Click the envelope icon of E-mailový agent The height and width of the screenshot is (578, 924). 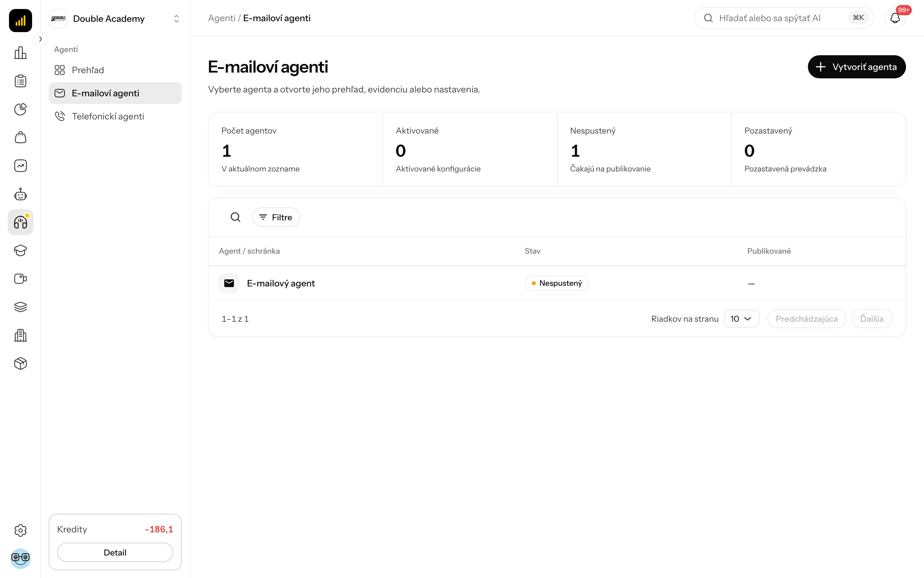point(229,283)
